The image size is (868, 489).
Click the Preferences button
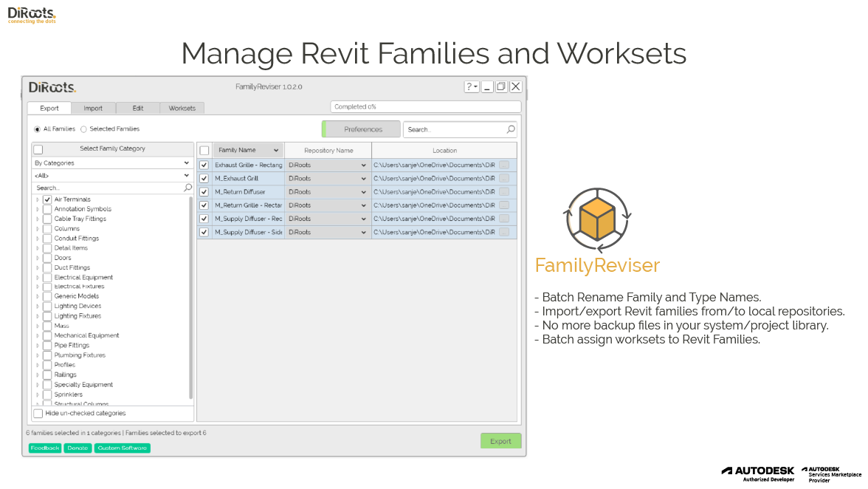pos(361,129)
